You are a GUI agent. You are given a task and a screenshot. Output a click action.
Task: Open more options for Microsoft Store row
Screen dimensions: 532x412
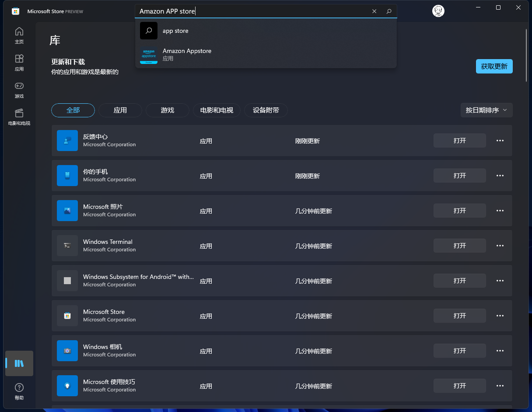click(500, 316)
